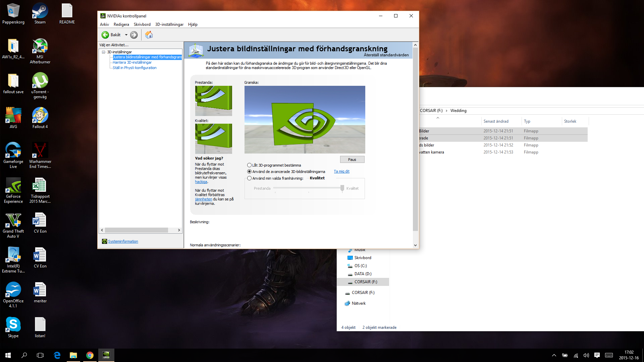This screenshot has height=362, width=644.
Task: Open the Arkiv menu
Action: (104, 24)
